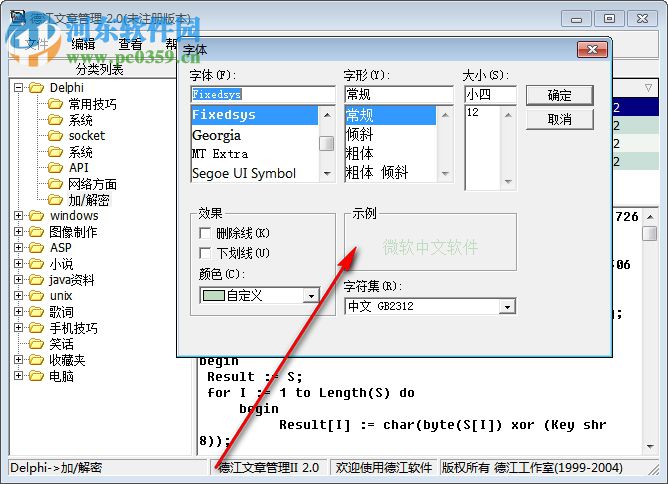Click the 取消 button
668x484 pixels.
point(559,119)
